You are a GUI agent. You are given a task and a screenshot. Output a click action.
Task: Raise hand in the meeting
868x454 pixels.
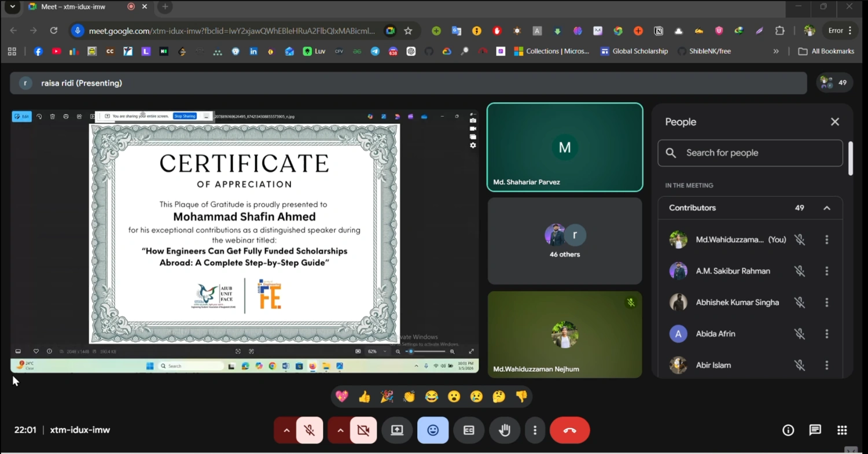[x=505, y=430]
